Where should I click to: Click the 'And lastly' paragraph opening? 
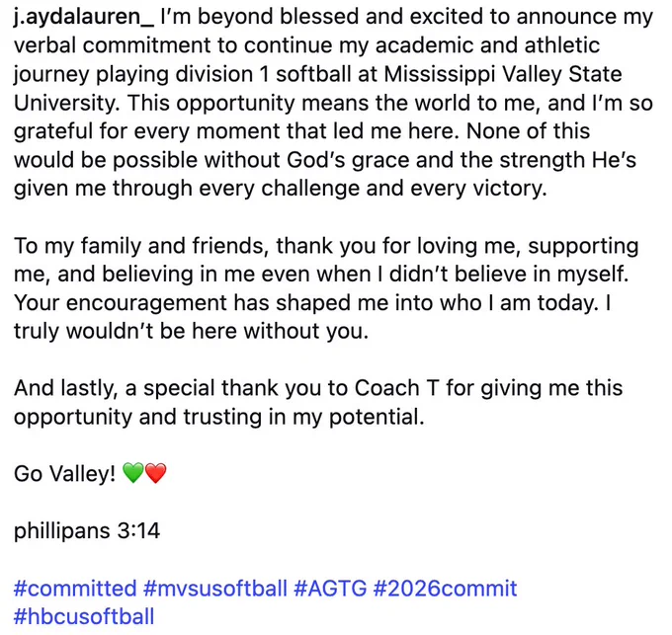pyautogui.click(x=65, y=388)
